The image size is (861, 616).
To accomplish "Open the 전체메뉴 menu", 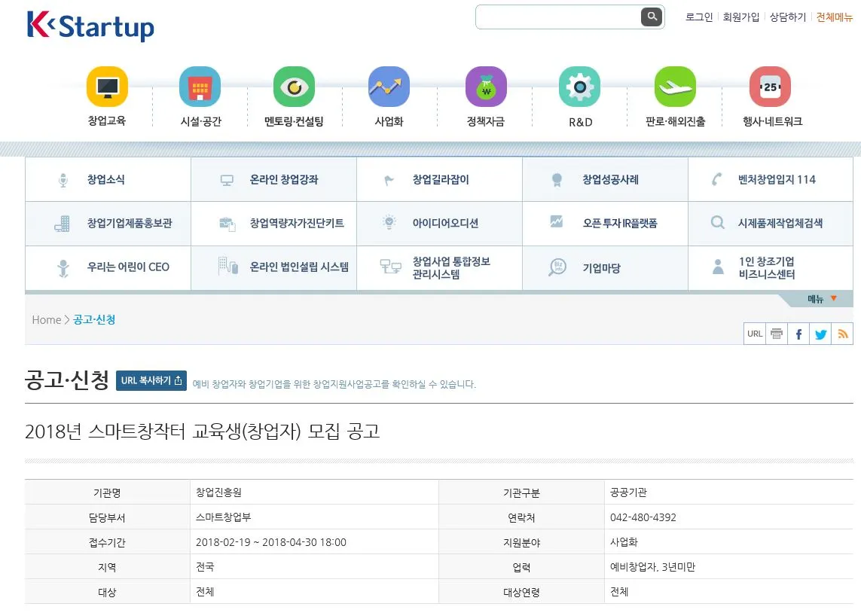I will [833, 17].
